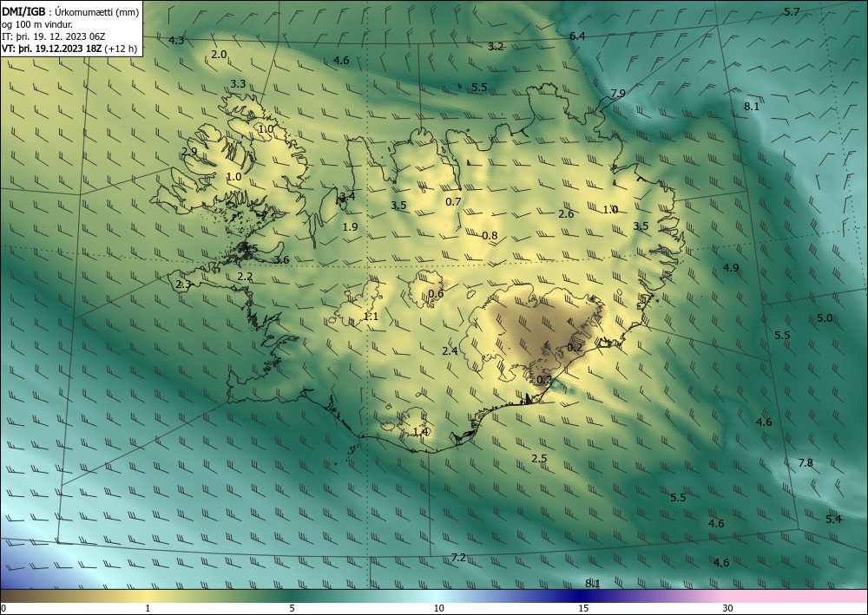
Task: Click the DMI/IGB Úrkomumætti (mm) title line
Action: (70, 11)
